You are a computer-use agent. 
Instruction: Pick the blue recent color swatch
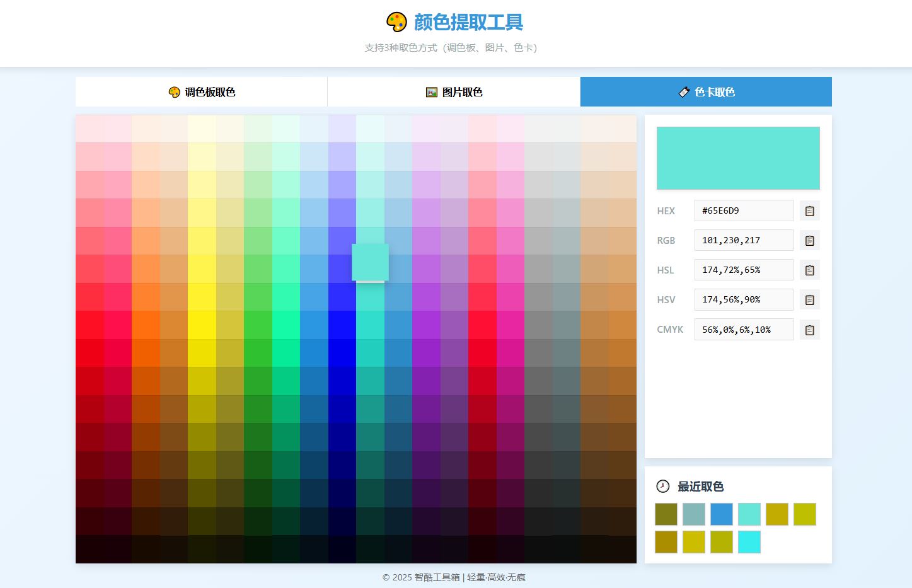point(722,514)
